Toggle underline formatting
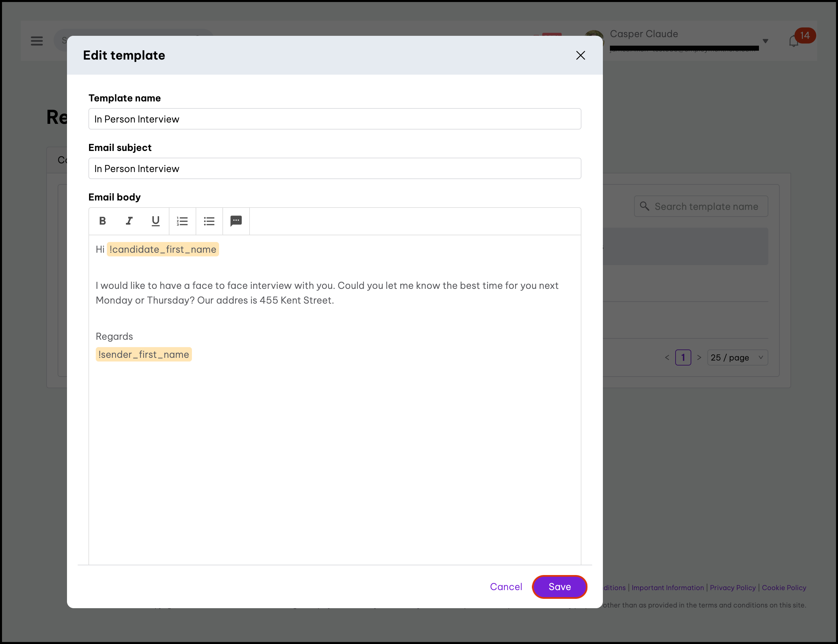 pos(155,221)
